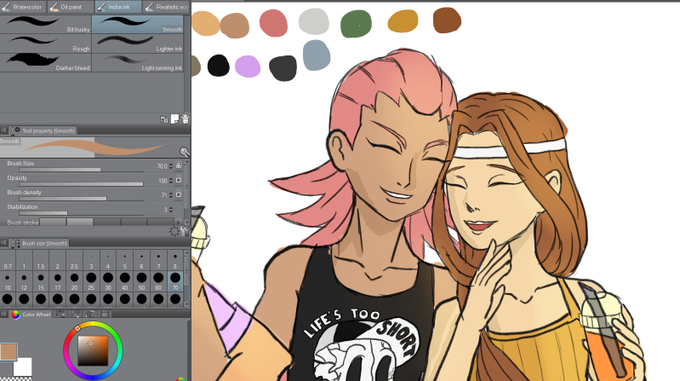Open Brush Size dynamics settings button

(178, 166)
